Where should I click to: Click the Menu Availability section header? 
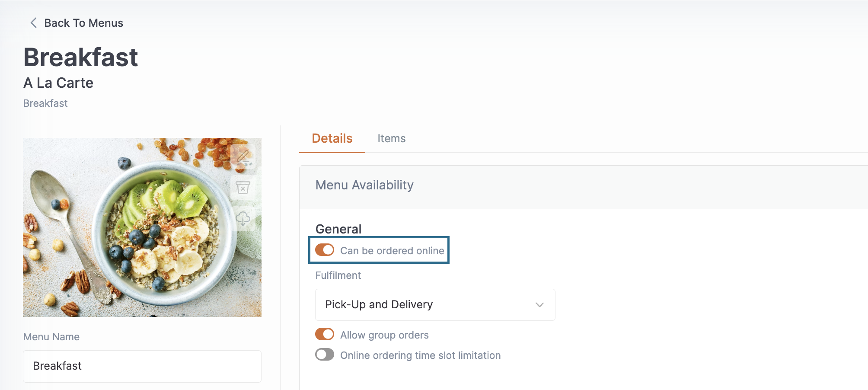pos(364,185)
